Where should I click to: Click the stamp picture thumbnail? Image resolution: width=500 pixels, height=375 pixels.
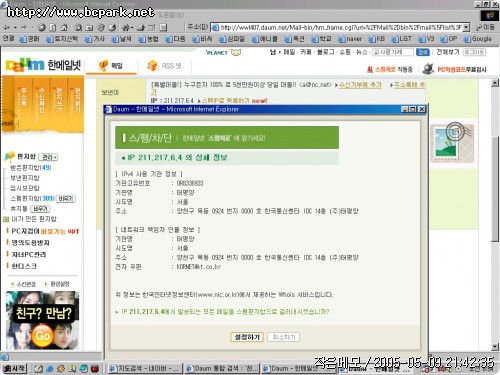452,143
